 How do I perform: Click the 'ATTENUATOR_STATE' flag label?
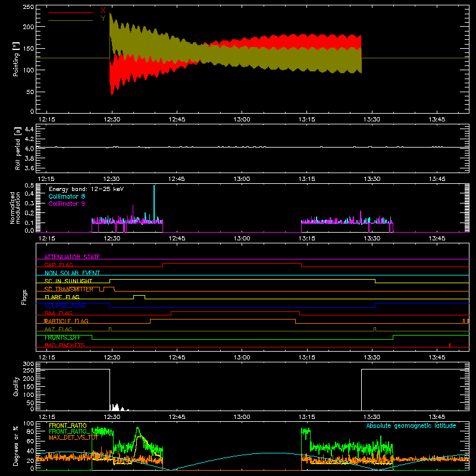(x=72, y=257)
